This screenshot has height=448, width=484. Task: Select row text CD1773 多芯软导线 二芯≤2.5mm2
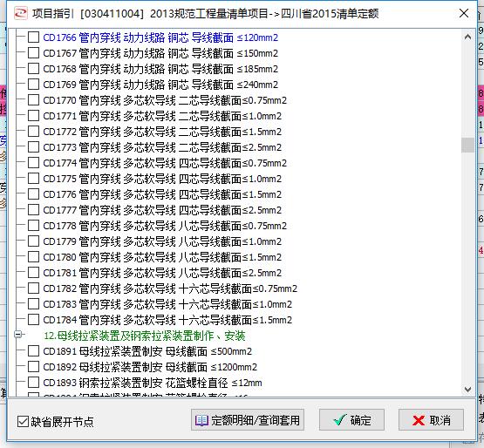162,147
